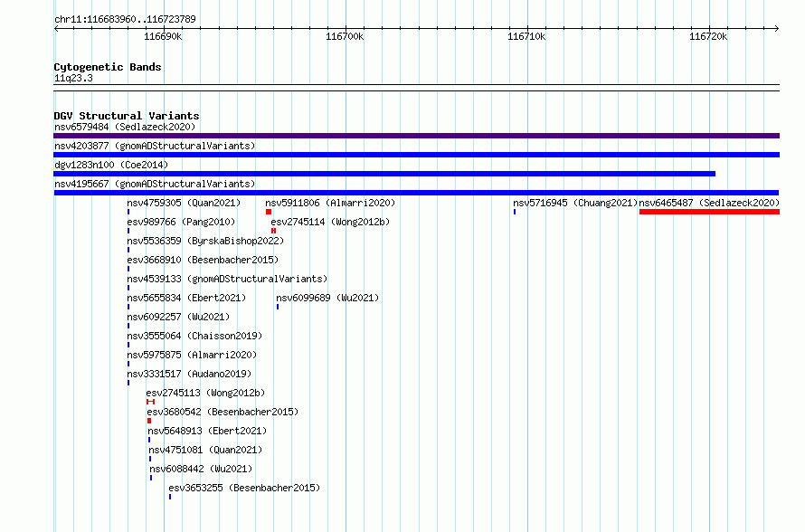Viewport: 805px width, 532px height.
Task: Select nsv5536359 (ByrskaBishop2022) label
Action: (205, 241)
